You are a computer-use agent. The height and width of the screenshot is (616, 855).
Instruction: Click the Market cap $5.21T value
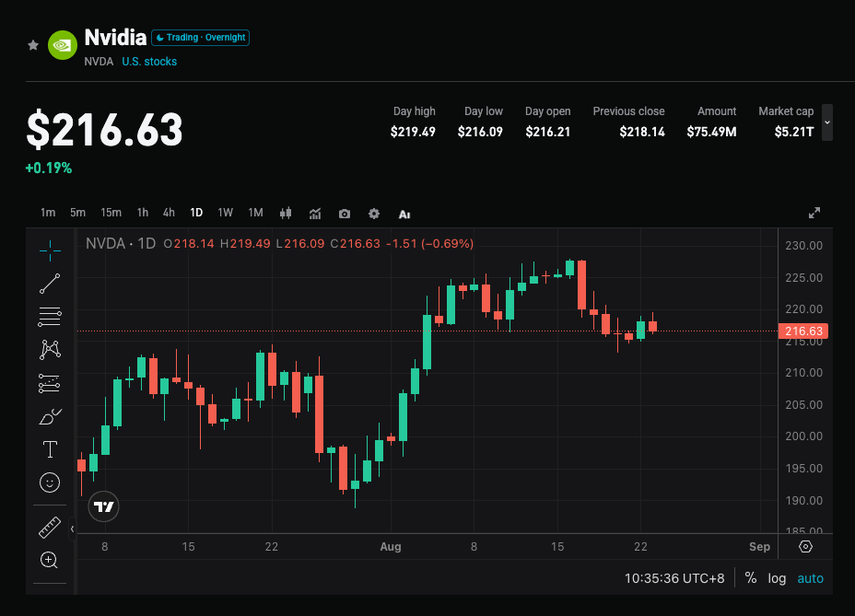(794, 132)
